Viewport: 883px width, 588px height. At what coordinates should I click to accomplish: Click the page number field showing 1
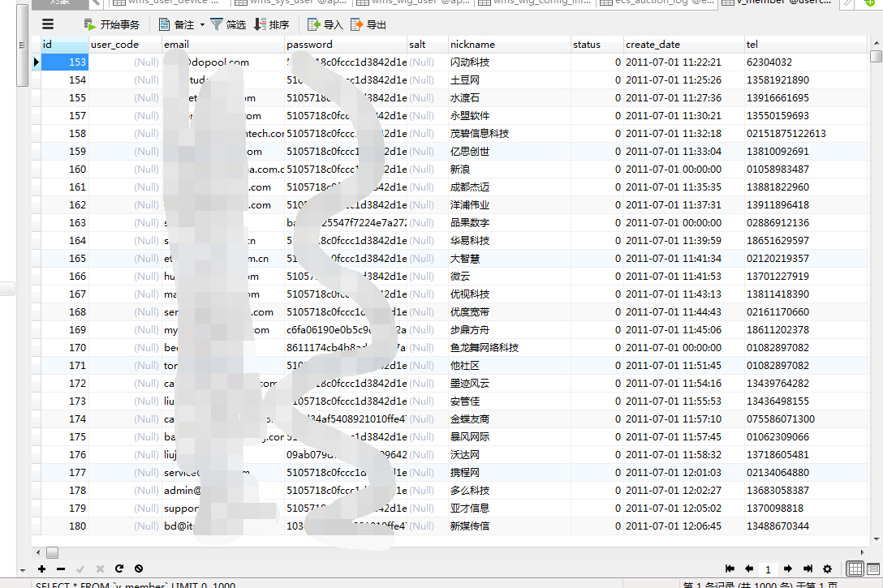[x=768, y=569]
